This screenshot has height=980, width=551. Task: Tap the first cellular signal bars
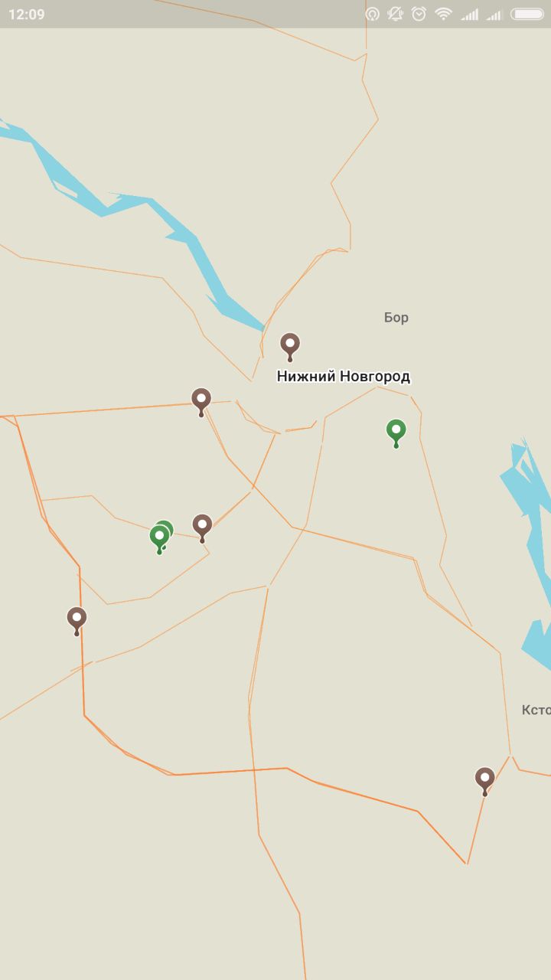pos(470,14)
